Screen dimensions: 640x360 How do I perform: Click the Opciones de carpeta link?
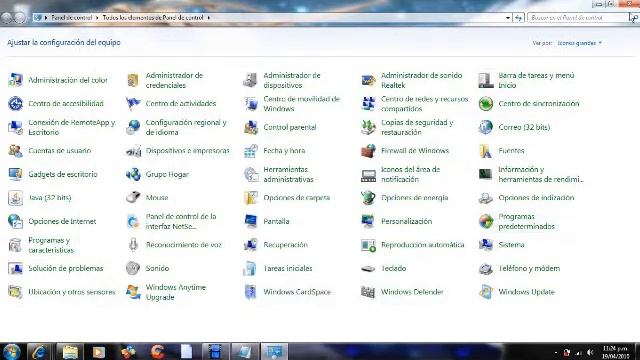tap(297, 198)
